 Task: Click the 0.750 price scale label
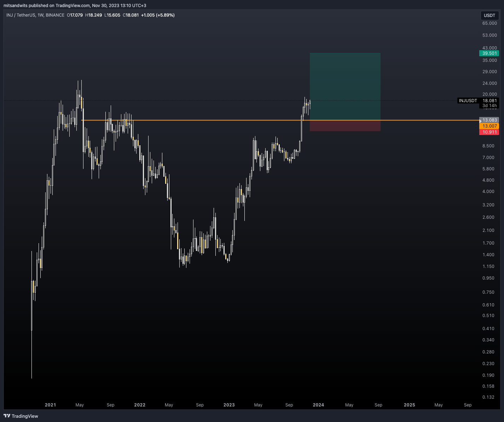[x=488, y=292]
